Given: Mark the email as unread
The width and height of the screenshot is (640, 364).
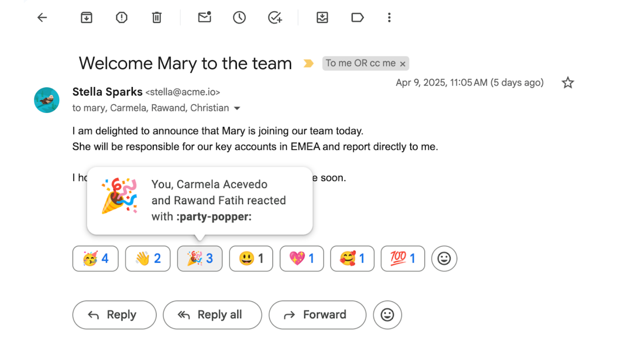Looking at the screenshot, I should click(x=204, y=18).
